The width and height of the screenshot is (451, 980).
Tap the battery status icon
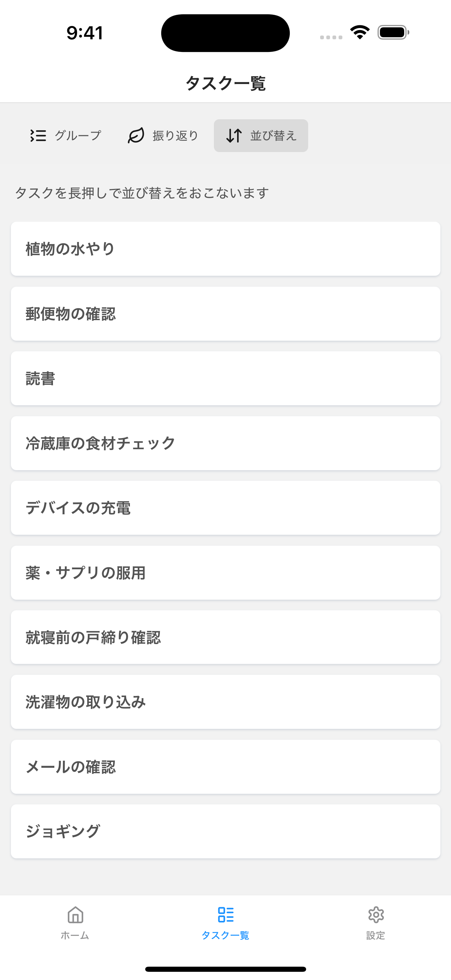393,32
